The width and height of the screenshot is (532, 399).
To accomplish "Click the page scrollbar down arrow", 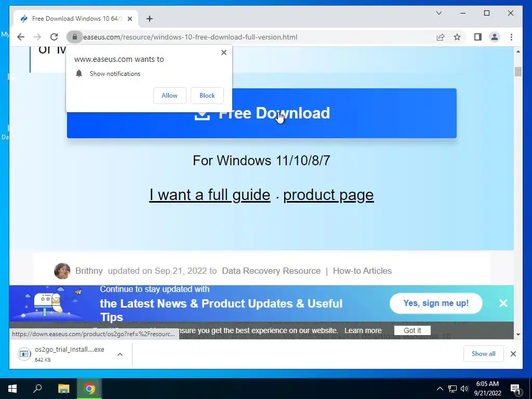I will click(x=518, y=335).
